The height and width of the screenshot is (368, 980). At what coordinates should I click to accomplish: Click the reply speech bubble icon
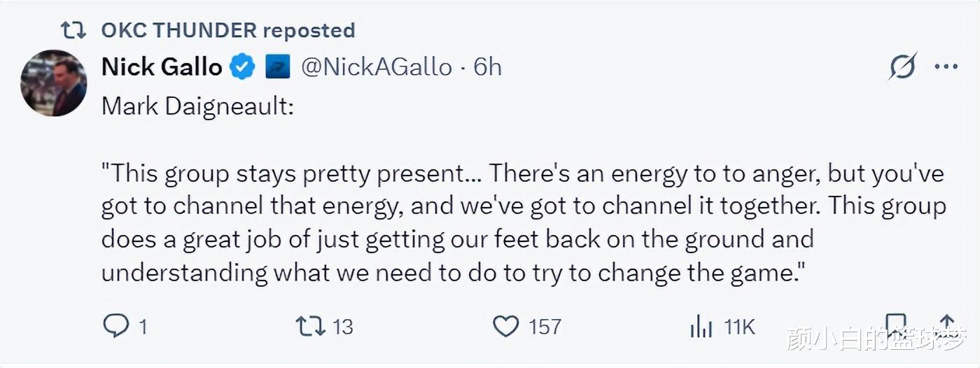pyautogui.click(x=115, y=326)
